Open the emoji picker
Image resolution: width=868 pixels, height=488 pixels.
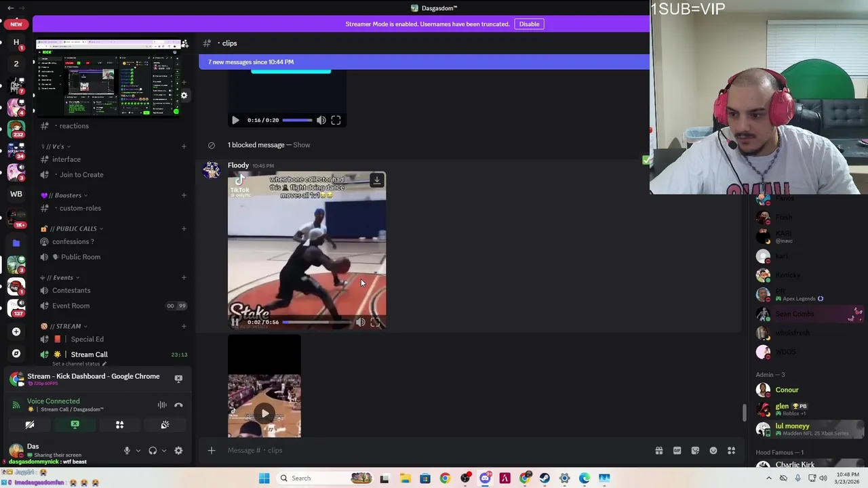point(713,451)
